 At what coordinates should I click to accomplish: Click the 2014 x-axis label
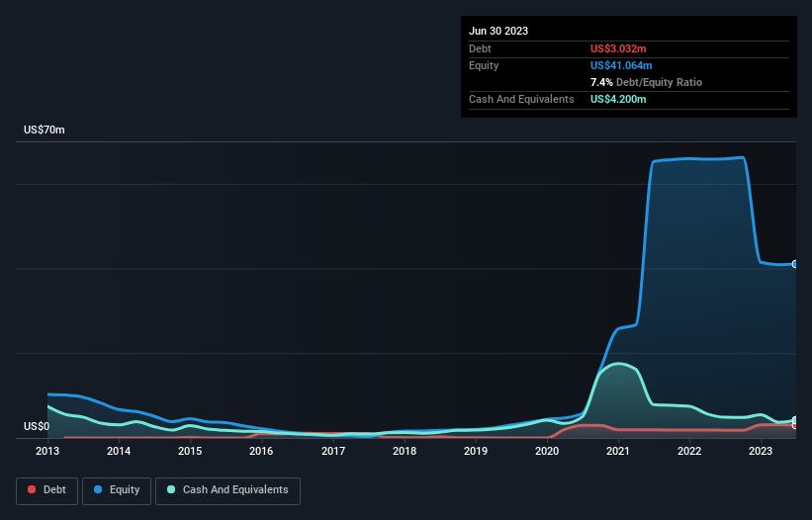click(x=119, y=451)
